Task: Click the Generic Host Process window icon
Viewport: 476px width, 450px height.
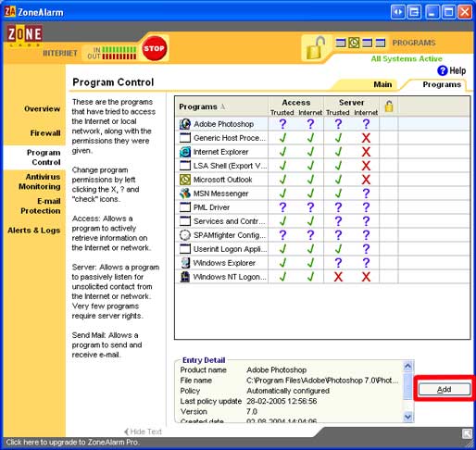Action: pyautogui.click(x=185, y=138)
